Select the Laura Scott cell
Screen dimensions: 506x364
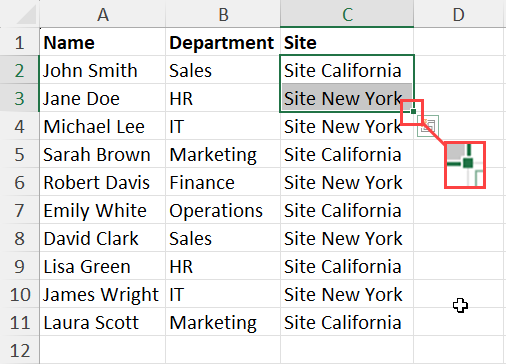click(x=103, y=322)
